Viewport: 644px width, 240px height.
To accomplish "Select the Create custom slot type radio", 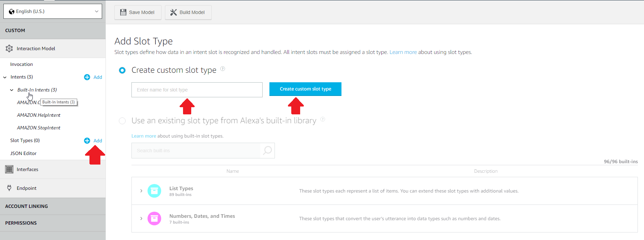I will click(122, 70).
